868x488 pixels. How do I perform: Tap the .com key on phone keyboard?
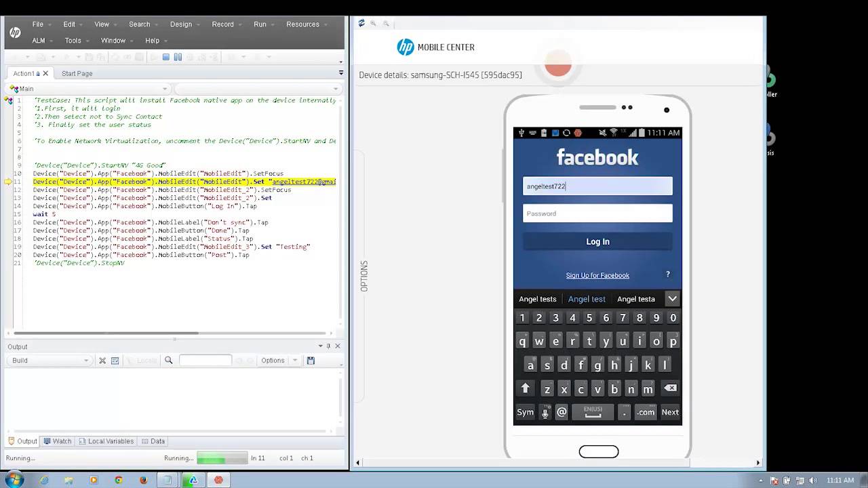coord(646,412)
